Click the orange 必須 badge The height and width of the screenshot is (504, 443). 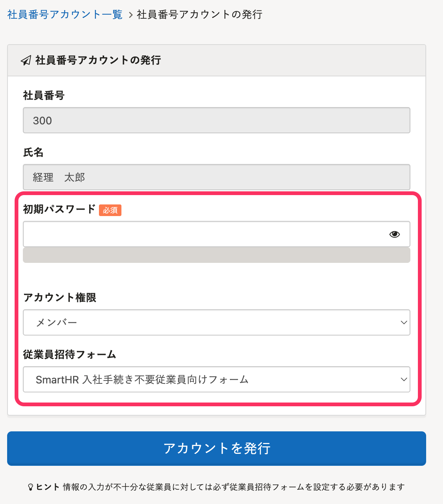(110, 210)
